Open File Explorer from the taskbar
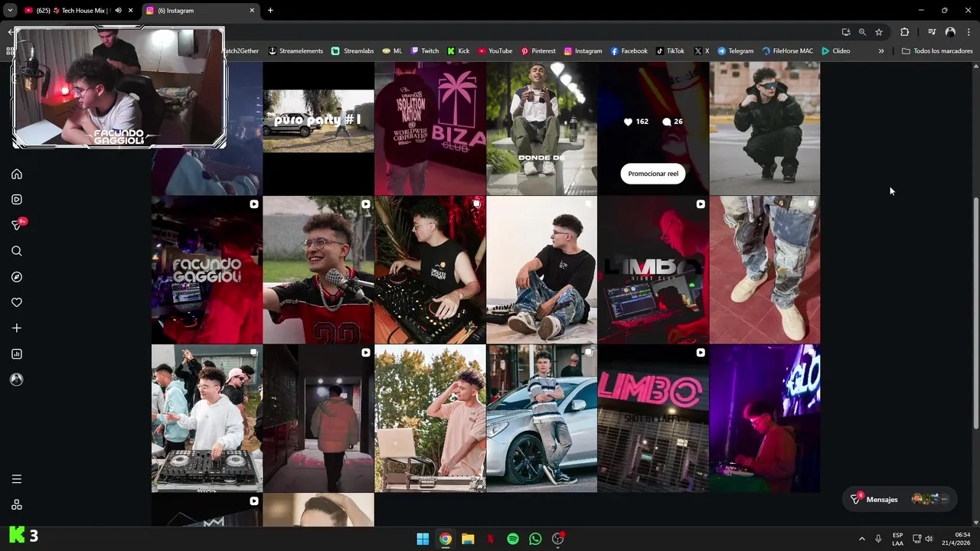Viewport: 980px width, 551px height. coord(468,539)
